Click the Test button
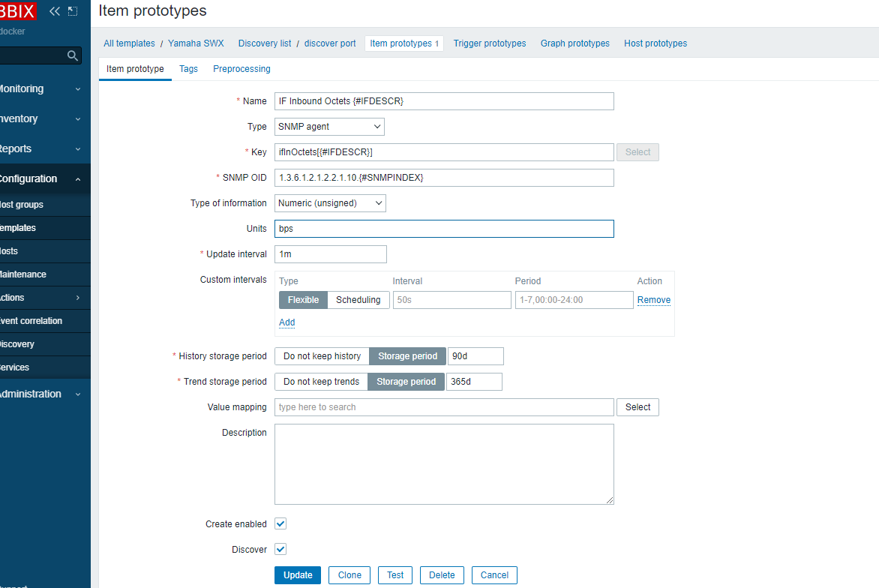Screen dimensions: 879x588 [x=395, y=575]
